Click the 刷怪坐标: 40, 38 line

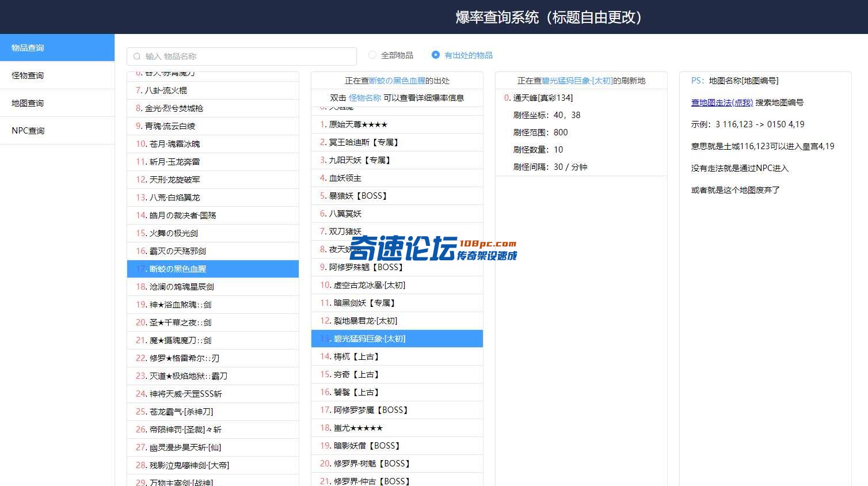click(x=547, y=115)
